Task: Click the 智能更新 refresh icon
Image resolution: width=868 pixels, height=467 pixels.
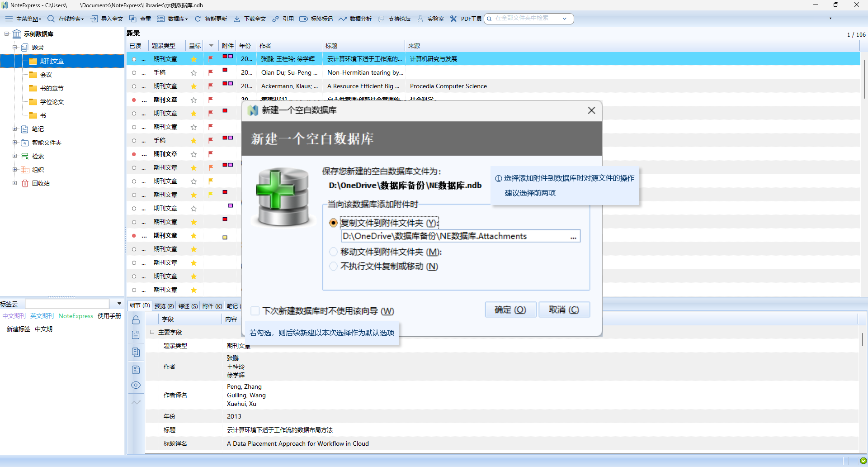Action: tap(198, 19)
